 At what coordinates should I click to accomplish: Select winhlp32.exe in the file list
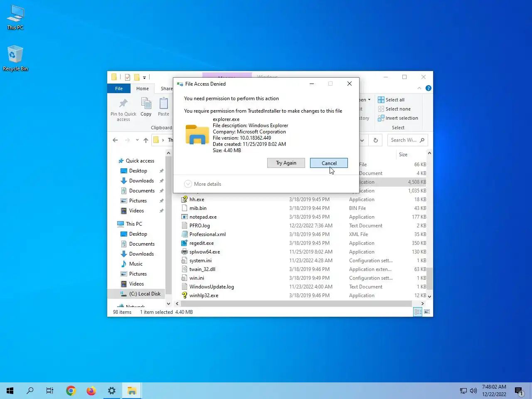point(204,296)
